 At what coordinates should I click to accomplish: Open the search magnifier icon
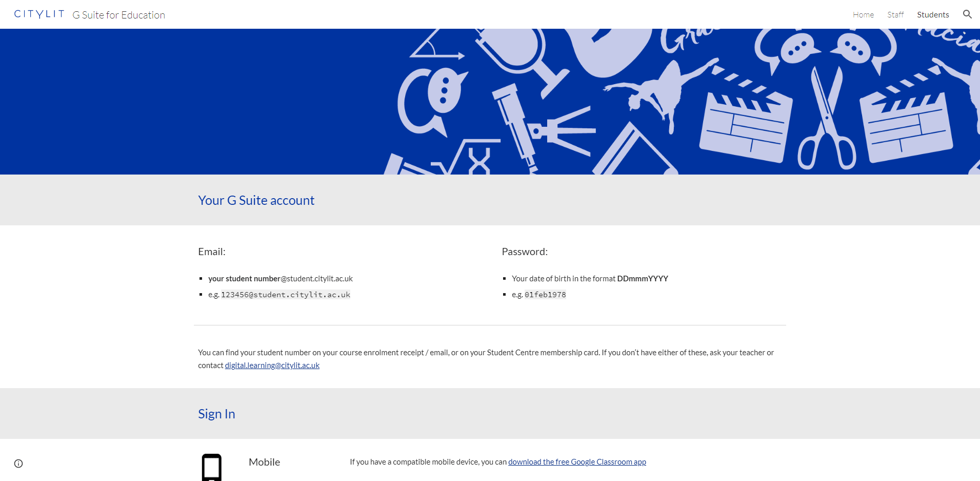967,14
